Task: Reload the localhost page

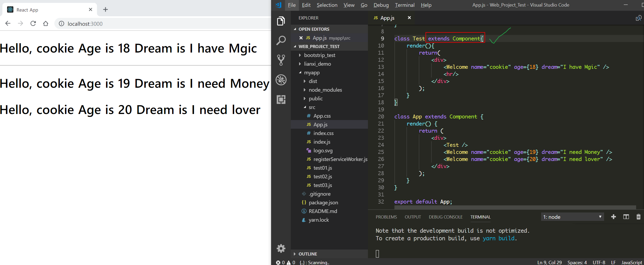Action: pyautogui.click(x=33, y=24)
